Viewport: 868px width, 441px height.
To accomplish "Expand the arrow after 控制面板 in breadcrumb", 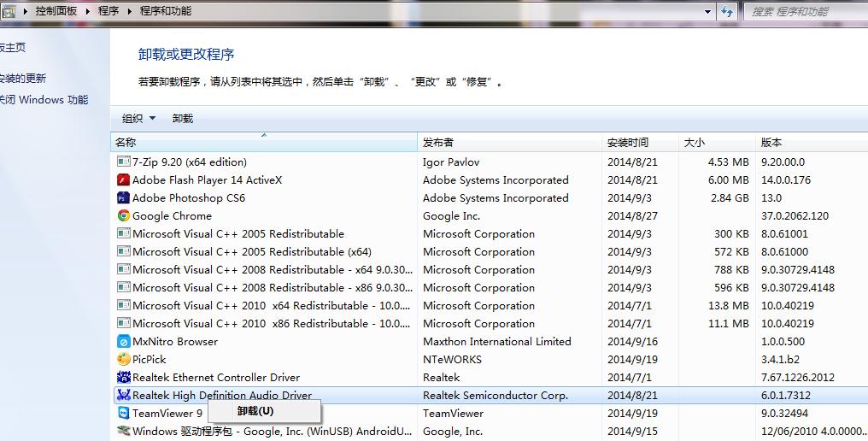I will 88,11.
